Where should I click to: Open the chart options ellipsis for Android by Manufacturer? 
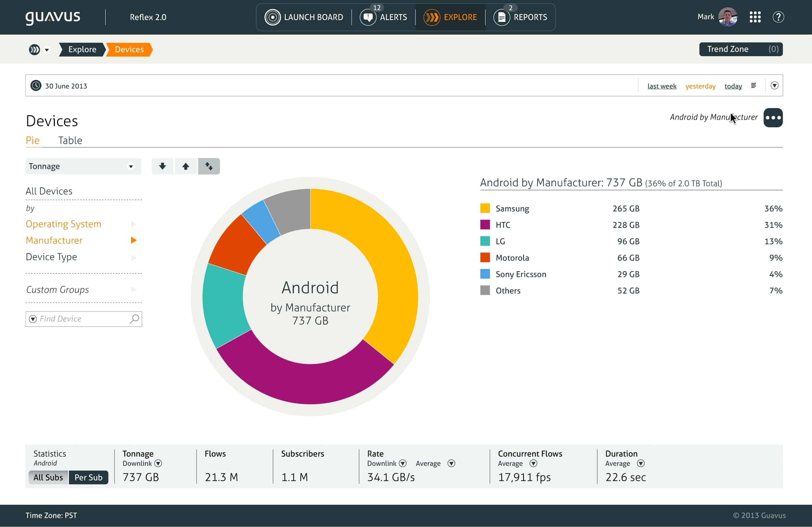tap(773, 117)
